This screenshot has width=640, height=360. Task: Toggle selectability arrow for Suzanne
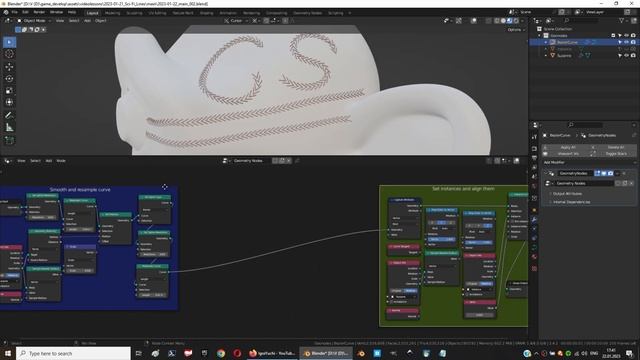pos(620,56)
